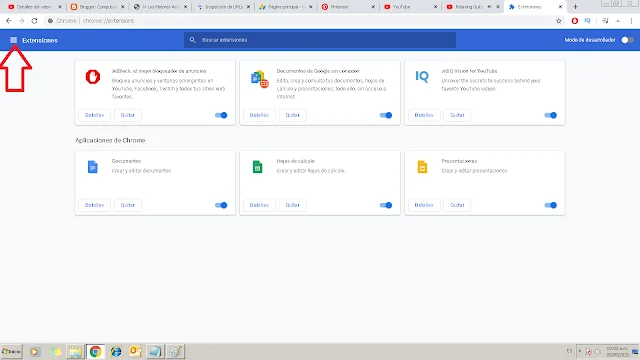Open Detalles for vidIQ Vision
Image resolution: width=640 pixels, height=360 pixels.
424,115
